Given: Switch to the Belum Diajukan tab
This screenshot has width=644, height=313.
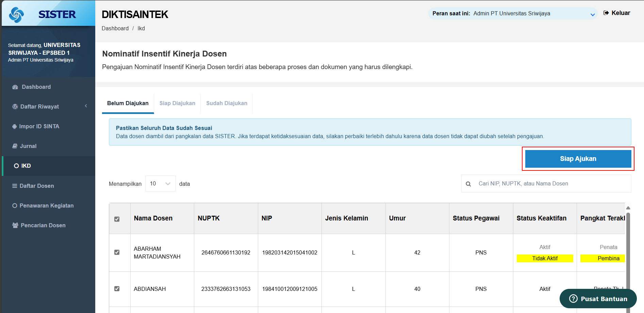Looking at the screenshot, I should 128,103.
